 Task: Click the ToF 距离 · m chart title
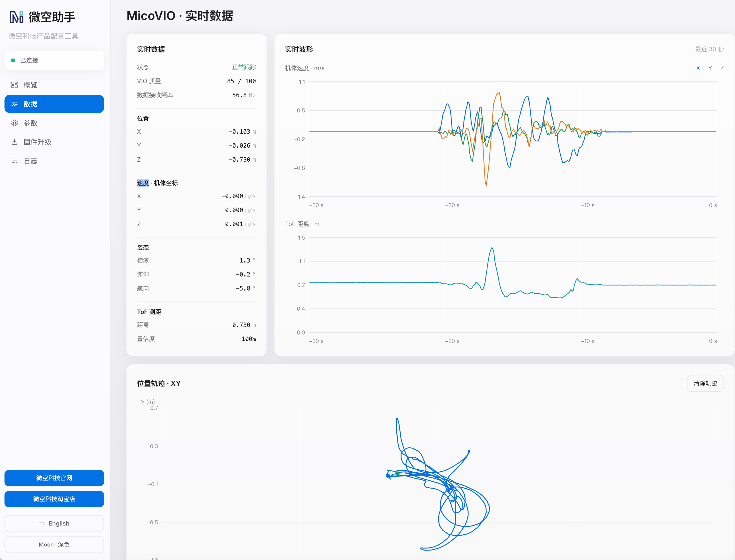pos(302,224)
